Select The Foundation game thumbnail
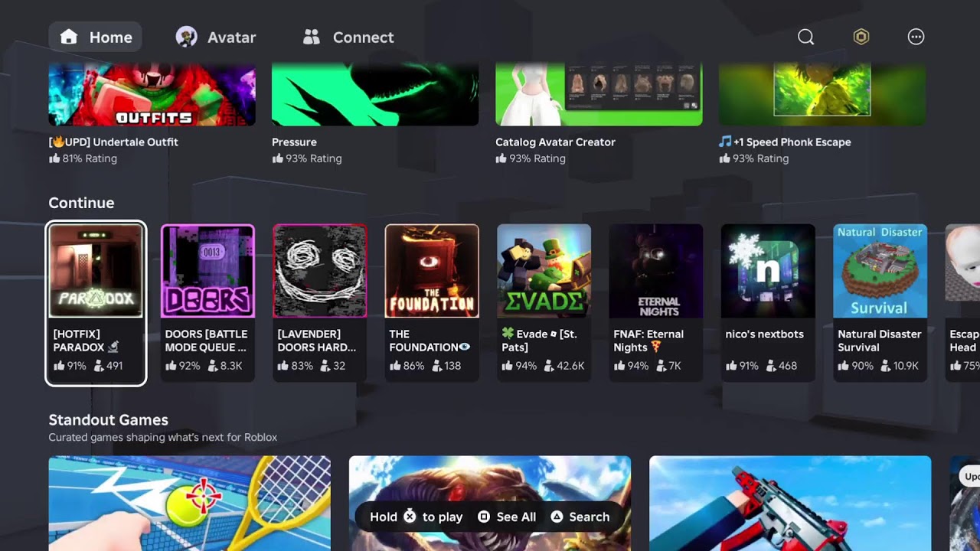This screenshot has width=980, height=551. (432, 271)
